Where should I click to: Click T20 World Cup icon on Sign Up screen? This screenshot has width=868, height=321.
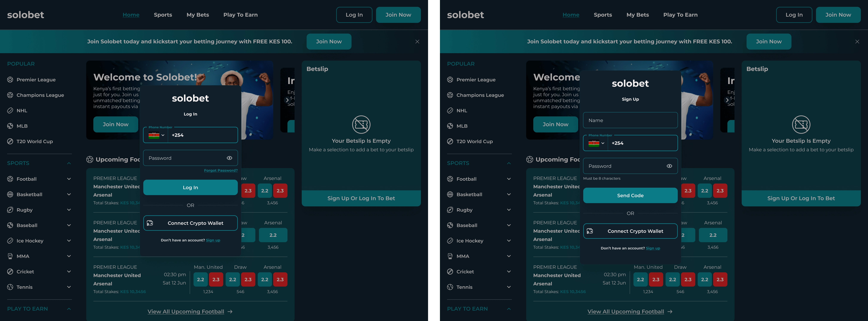[450, 141]
